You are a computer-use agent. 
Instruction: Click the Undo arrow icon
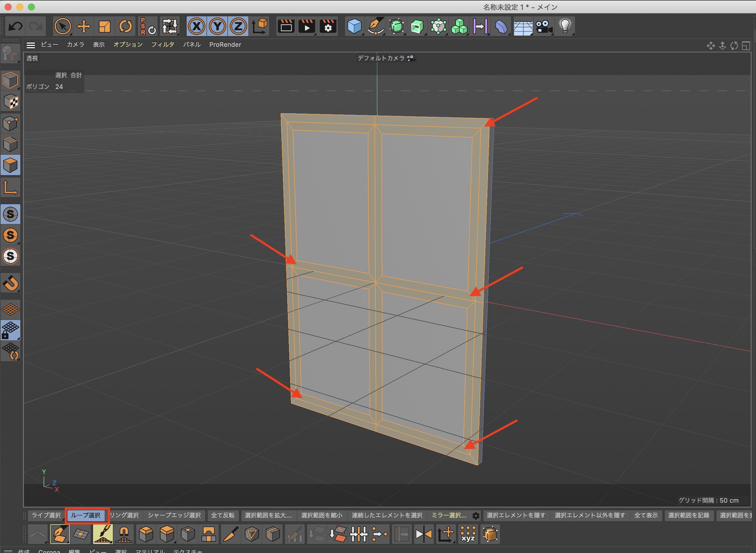[15, 26]
